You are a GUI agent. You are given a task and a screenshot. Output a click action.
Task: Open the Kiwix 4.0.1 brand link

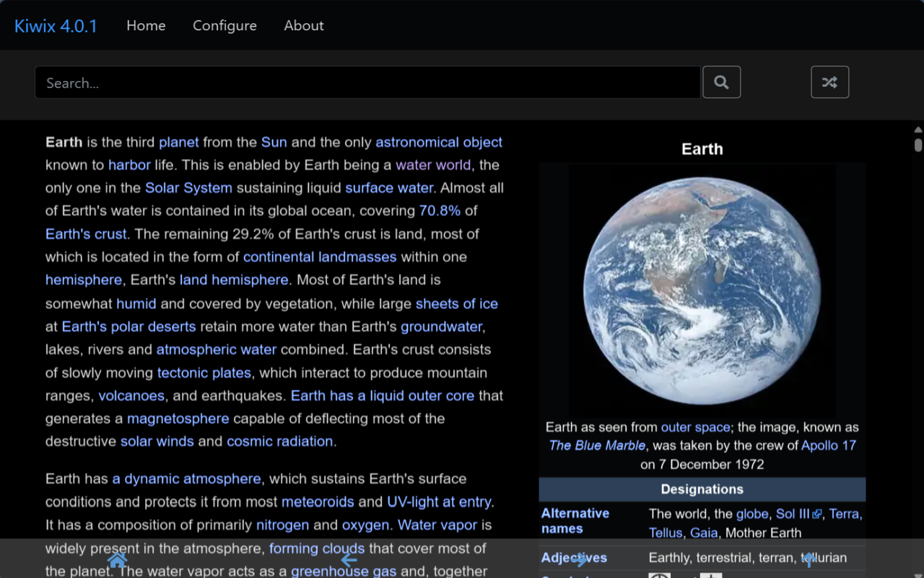click(x=56, y=25)
